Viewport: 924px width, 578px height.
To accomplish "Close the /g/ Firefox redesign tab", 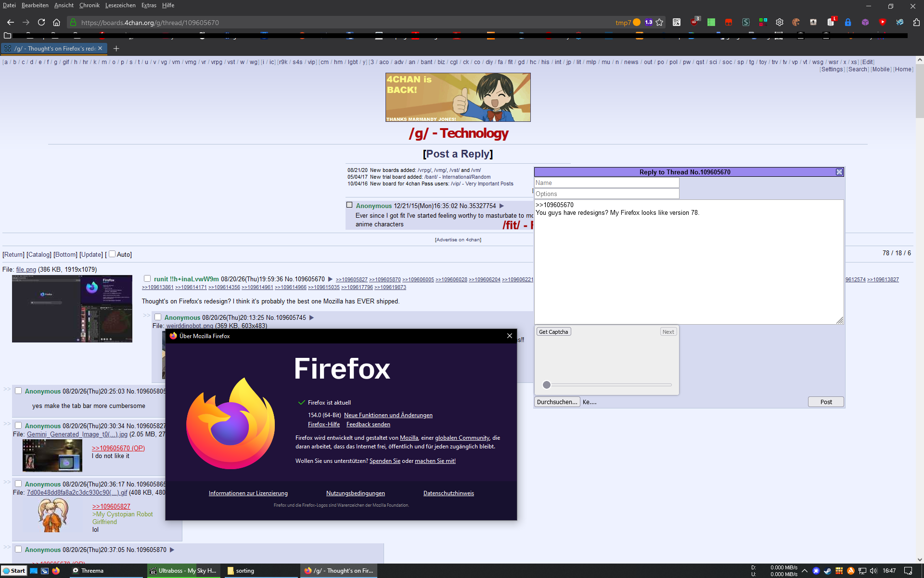I will tap(100, 48).
